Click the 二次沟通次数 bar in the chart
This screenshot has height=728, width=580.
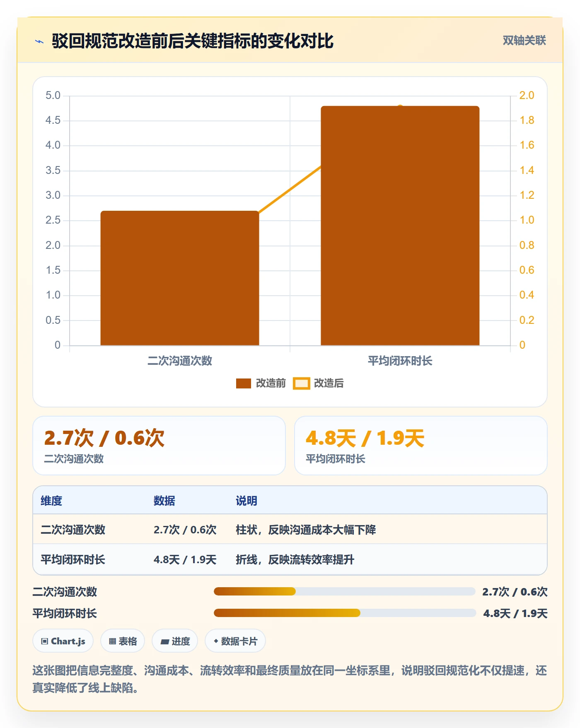(180, 278)
